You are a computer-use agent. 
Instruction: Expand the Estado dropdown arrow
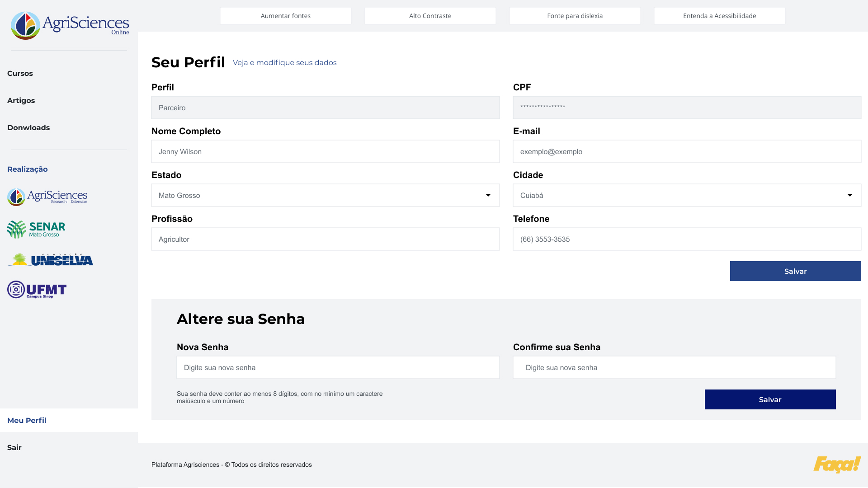pyautogui.click(x=488, y=195)
